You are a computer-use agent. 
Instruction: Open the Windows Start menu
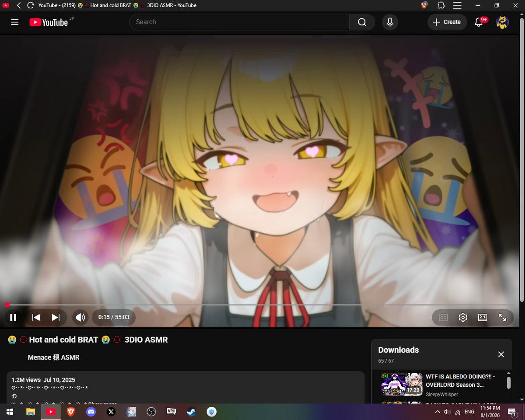[x=9, y=412]
